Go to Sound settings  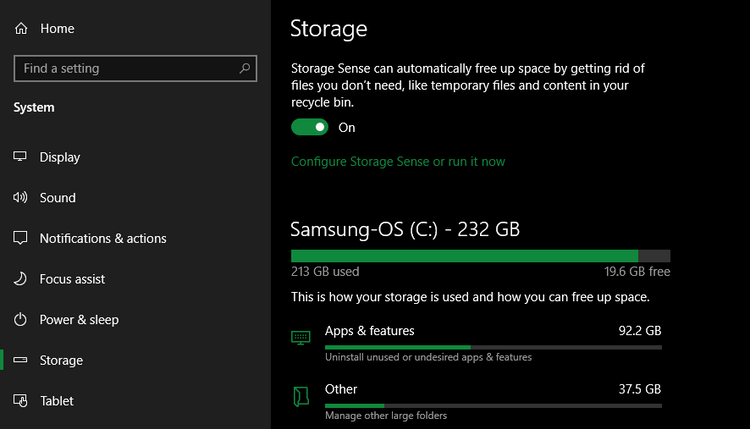pos(58,198)
